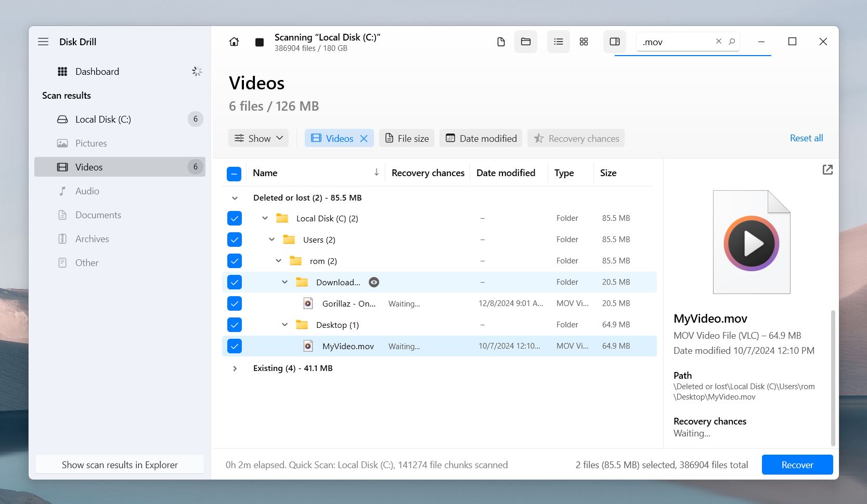Open the Audio category
The height and width of the screenshot is (504, 867).
(x=120, y=191)
